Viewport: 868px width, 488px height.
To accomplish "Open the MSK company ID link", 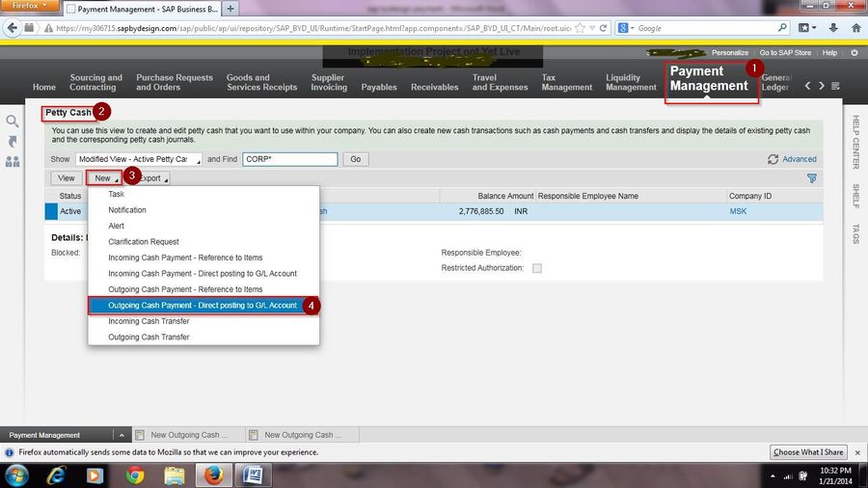I will click(738, 211).
